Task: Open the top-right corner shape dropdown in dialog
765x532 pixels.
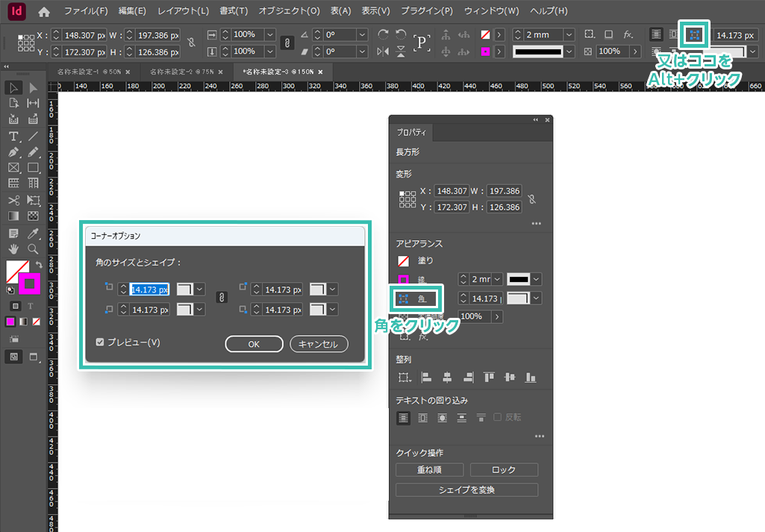Action: click(x=332, y=290)
